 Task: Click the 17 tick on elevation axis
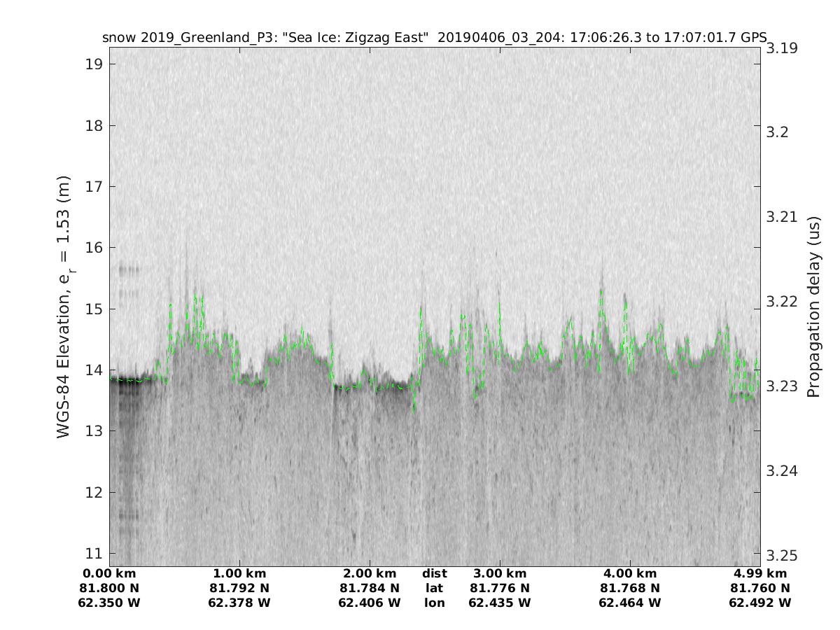point(93,187)
